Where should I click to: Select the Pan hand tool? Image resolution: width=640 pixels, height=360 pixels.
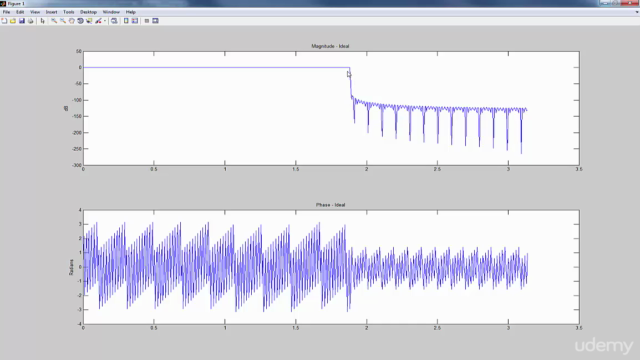pos(71,21)
